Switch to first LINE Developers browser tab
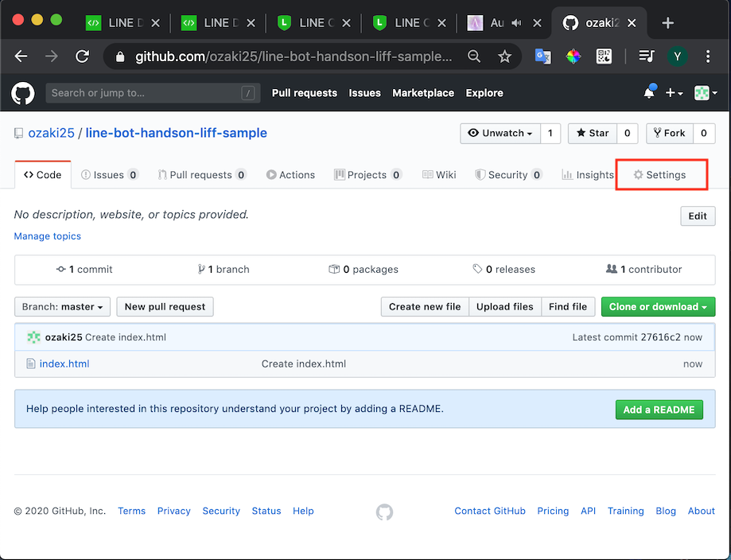 pos(123,23)
